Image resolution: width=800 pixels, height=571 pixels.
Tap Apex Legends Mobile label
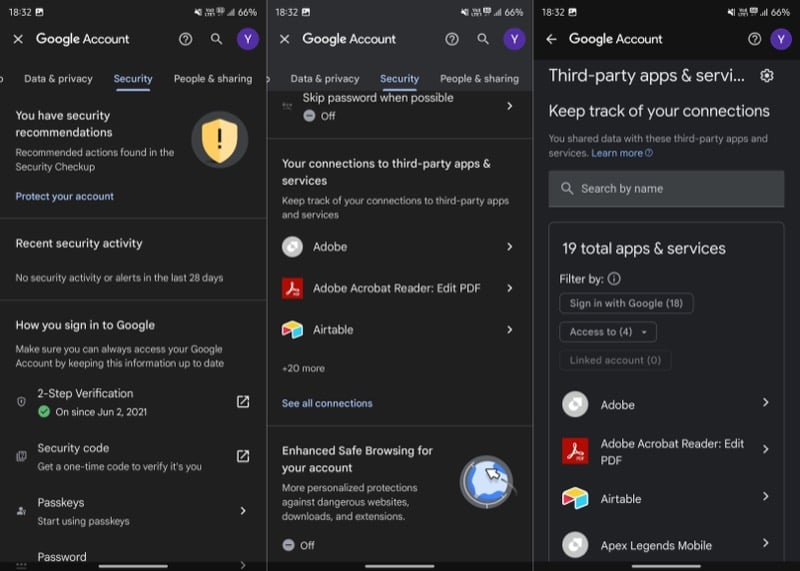pos(656,545)
